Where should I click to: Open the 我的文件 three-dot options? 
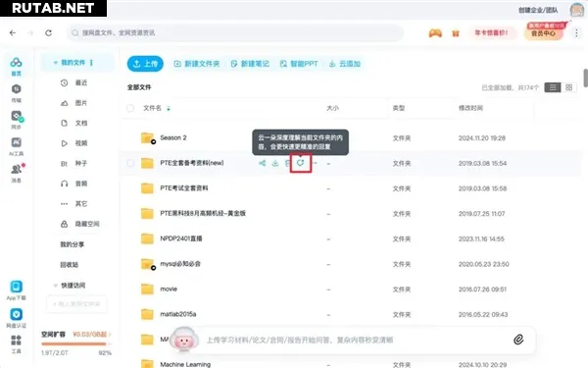click(91, 63)
